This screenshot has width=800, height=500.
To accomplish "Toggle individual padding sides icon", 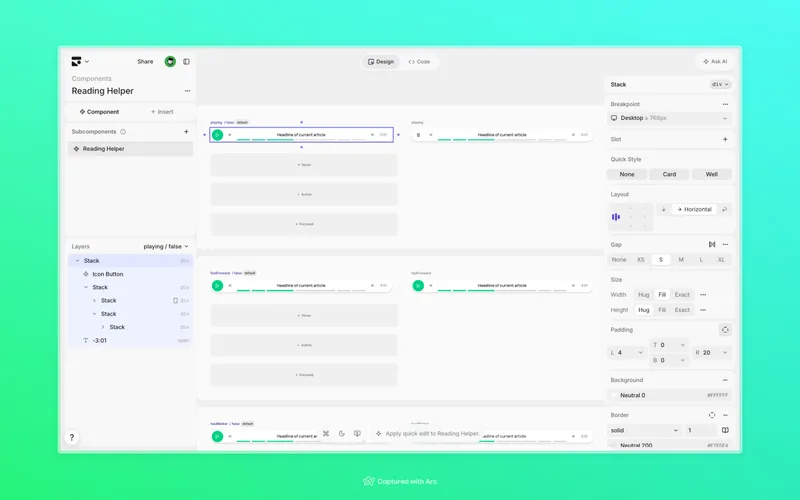I will tap(725, 330).
